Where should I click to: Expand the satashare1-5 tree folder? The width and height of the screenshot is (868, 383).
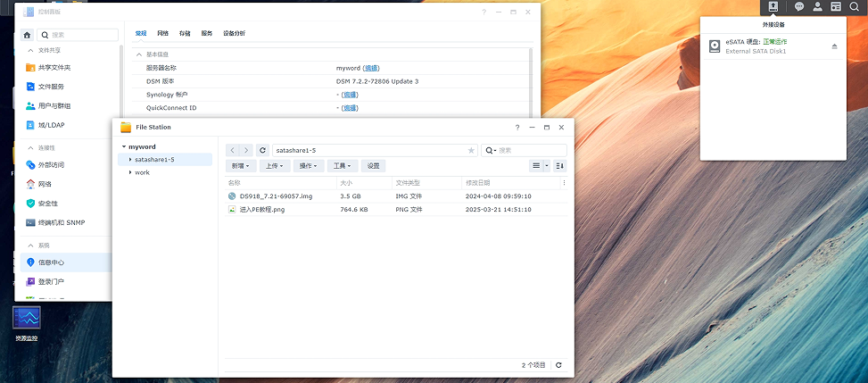[130, 160]
